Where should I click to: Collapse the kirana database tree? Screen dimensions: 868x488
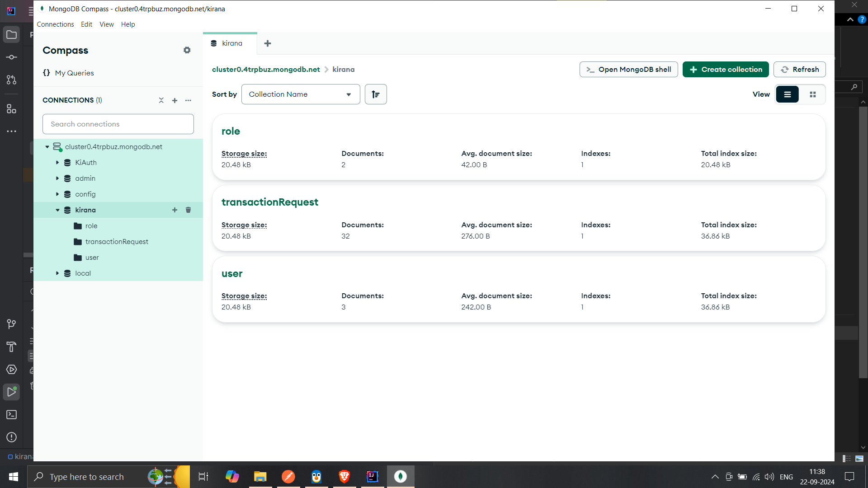[x=57, y=210]
